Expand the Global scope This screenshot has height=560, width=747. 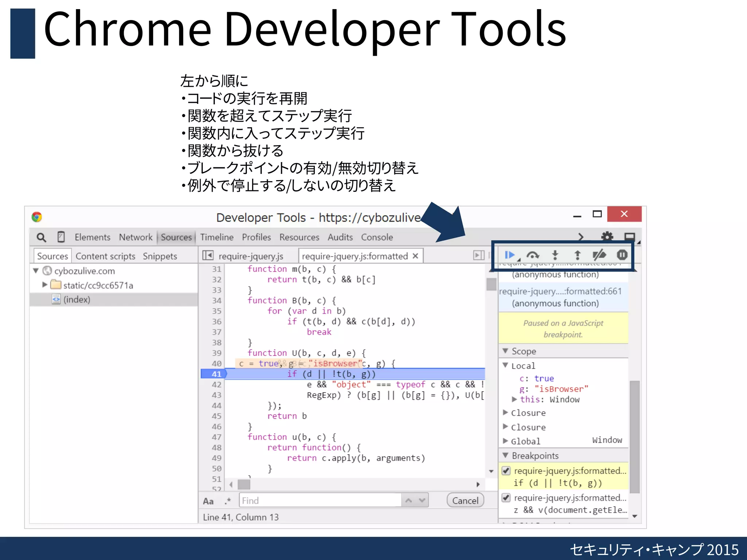click(x=505, y=441)
